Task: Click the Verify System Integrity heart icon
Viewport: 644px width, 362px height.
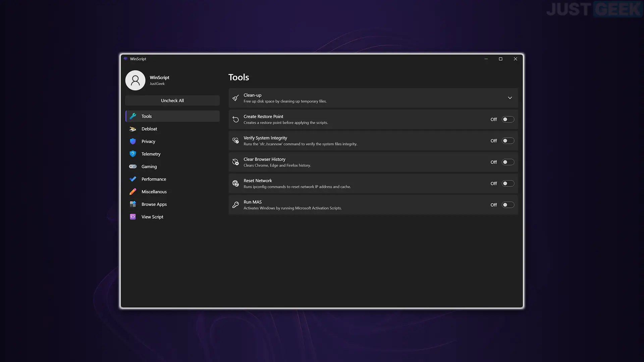Action: (236, 141)
